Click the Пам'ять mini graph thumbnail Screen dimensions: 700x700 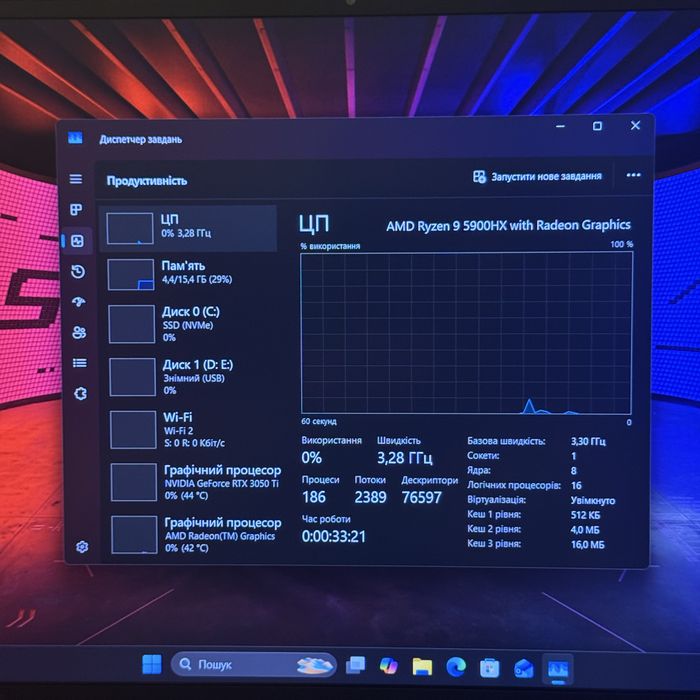(131, 275)
